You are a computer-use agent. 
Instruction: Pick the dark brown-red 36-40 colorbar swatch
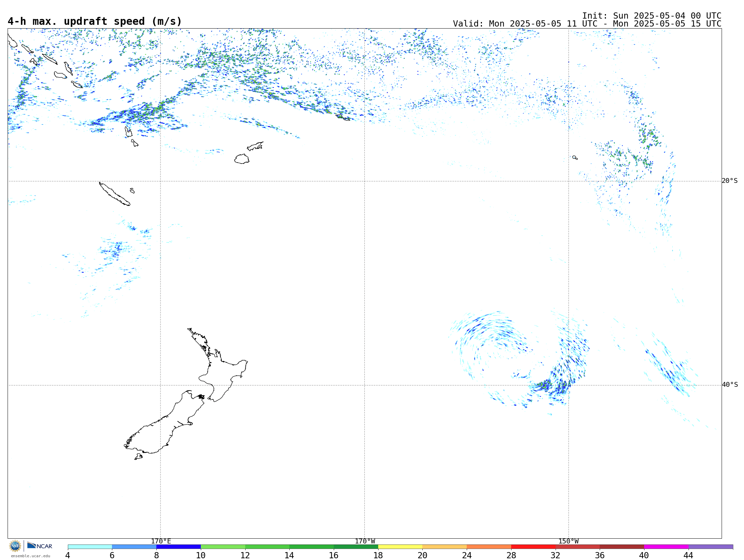tap(622, 547)
